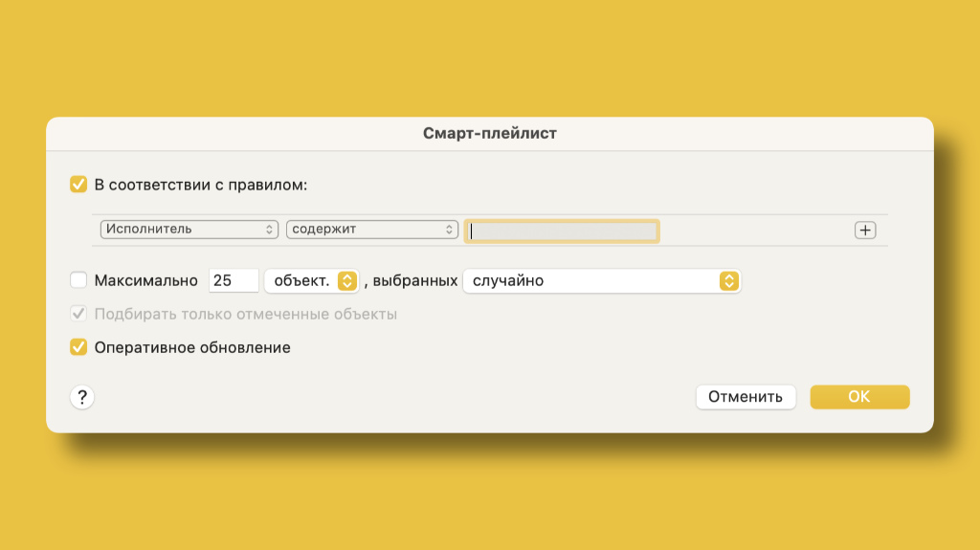Click the greyed "Подбирать только отмеченные объекты" label
The width and height of the screenshot is (980, 550).
pyautogui.click(x=245, y=314)
